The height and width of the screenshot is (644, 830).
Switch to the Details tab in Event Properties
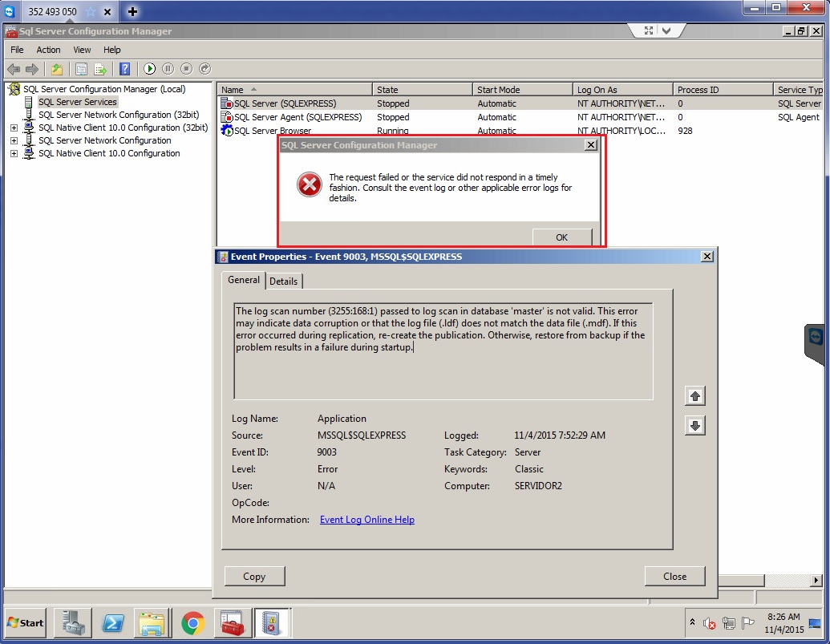coord(283,281)
